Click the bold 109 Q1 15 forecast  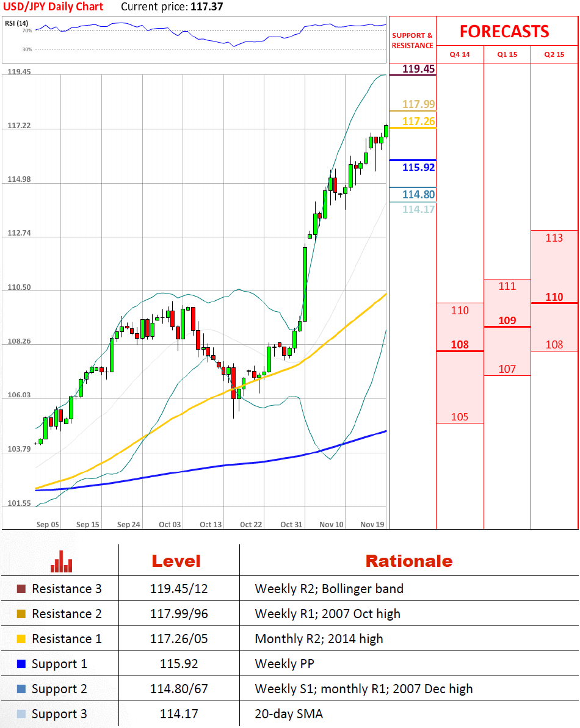click(x=507, y=320)
